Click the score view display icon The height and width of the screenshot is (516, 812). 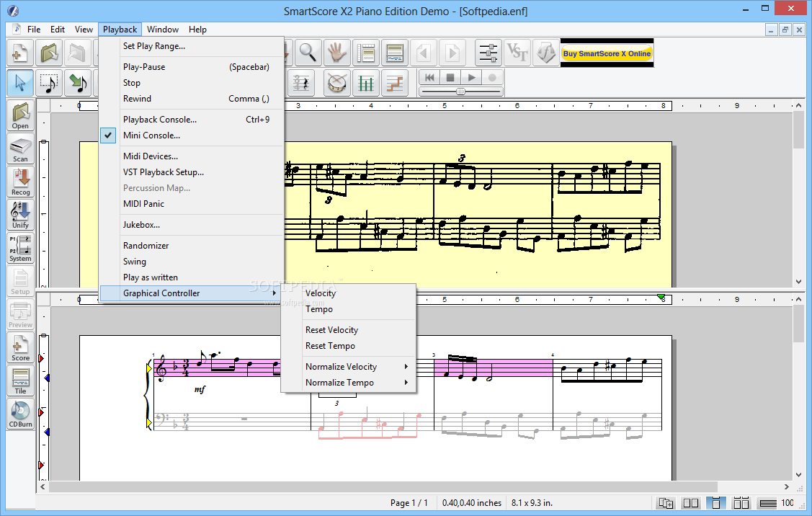[395, 53]
